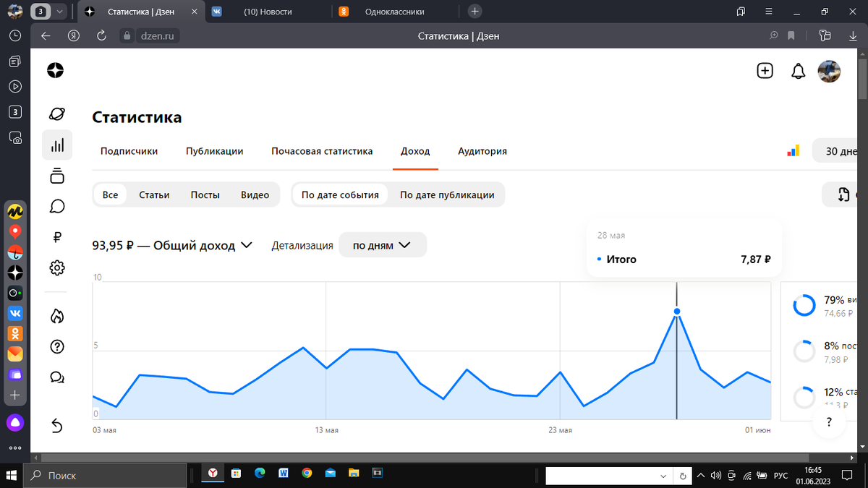Click the Windows taskbar search field 'Поиск'
The height and width of the screenshot is (488, 868).
pos(105,475)
